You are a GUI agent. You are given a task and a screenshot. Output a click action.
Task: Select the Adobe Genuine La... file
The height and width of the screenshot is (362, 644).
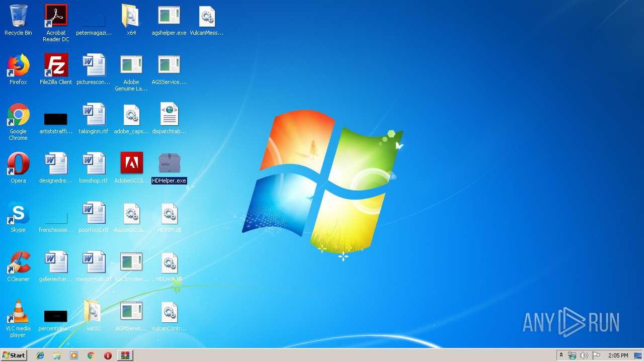(131, 73)
